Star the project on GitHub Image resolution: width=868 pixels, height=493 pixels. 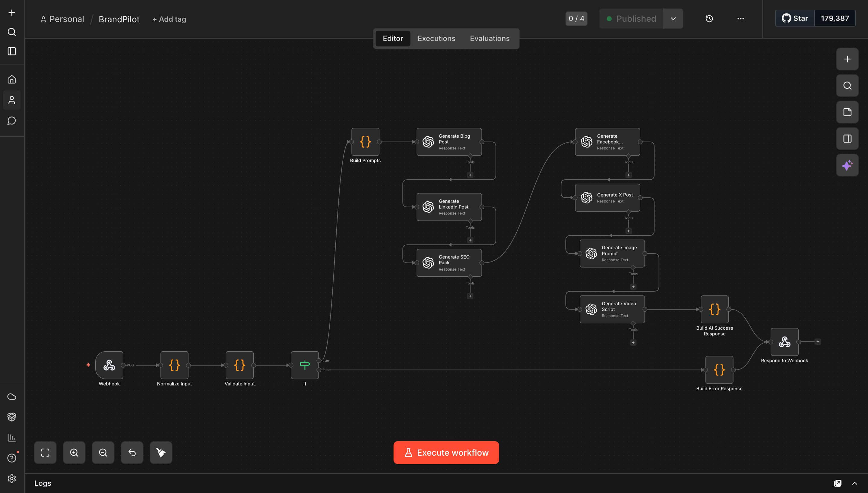pos(794,18)
